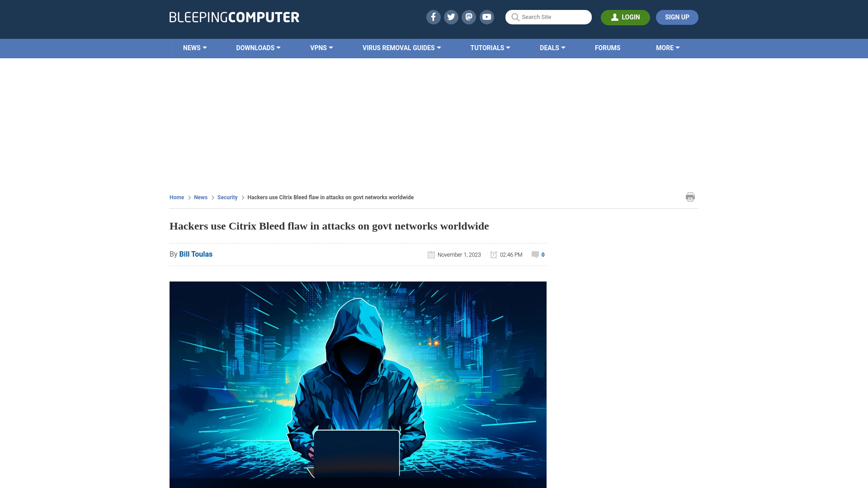Expand the DOWNLOADS dropdown menu
868x488 pixels.
(258, 47)
